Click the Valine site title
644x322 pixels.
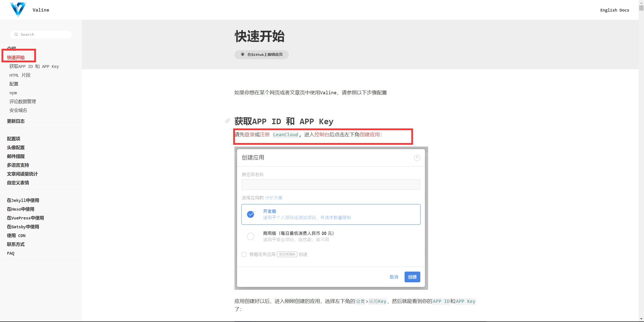pyautogui.click(x=41, y=10)
